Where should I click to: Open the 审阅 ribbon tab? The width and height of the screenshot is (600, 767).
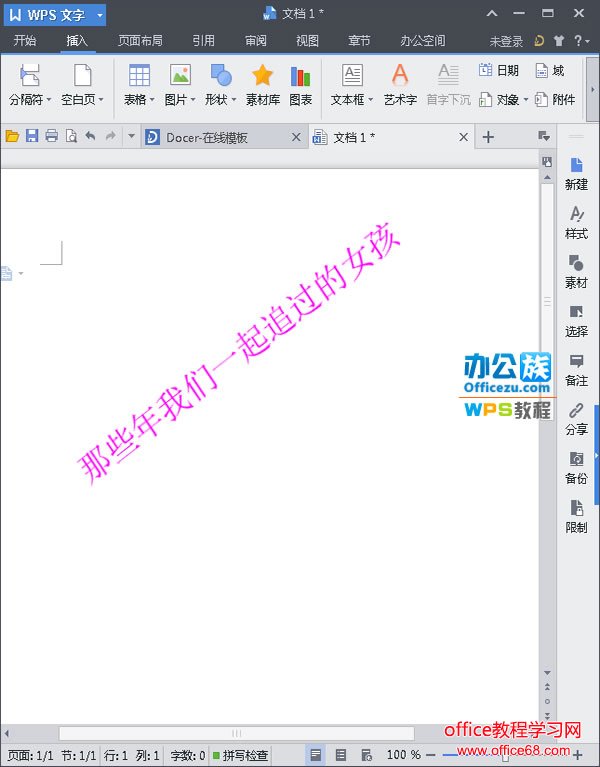click(x=256, y=41)
